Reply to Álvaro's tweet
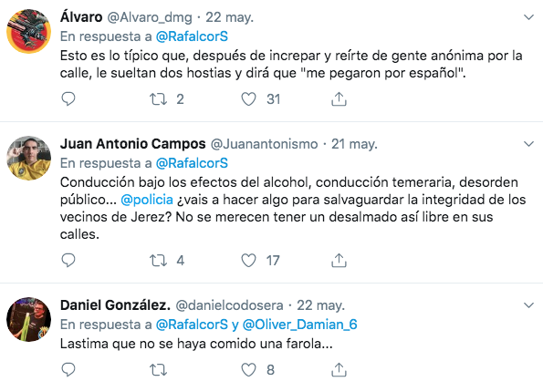 [x=68, y=99]
